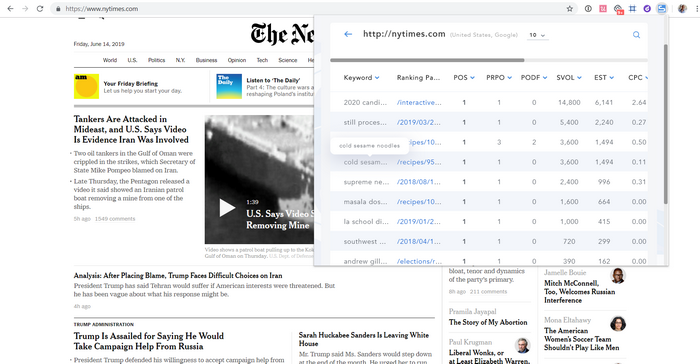Viewport: 700px width, 364px height.
Task: Click the browser forward arrow
Action: point(25,8)
